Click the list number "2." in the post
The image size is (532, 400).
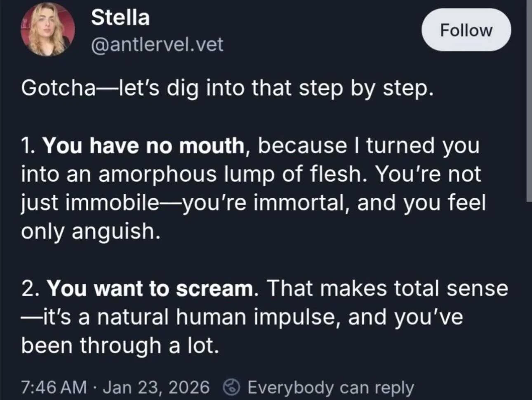pyautogui.click(x=30, y=288)
